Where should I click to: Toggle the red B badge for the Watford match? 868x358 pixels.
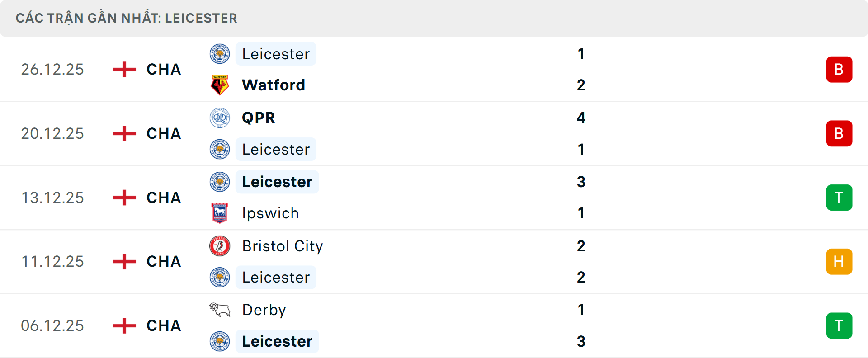coord(839,69)
